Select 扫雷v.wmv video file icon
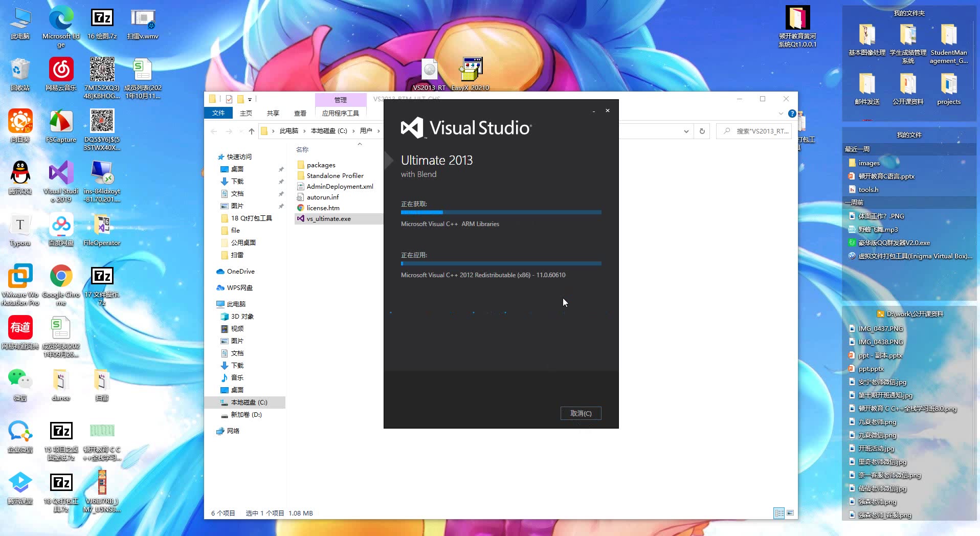 coord(143,24)
